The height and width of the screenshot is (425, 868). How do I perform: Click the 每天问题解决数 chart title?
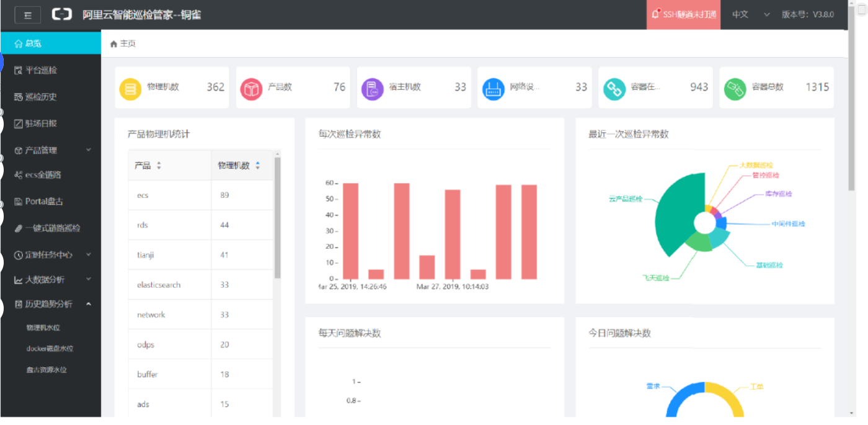tap(350, 333)
